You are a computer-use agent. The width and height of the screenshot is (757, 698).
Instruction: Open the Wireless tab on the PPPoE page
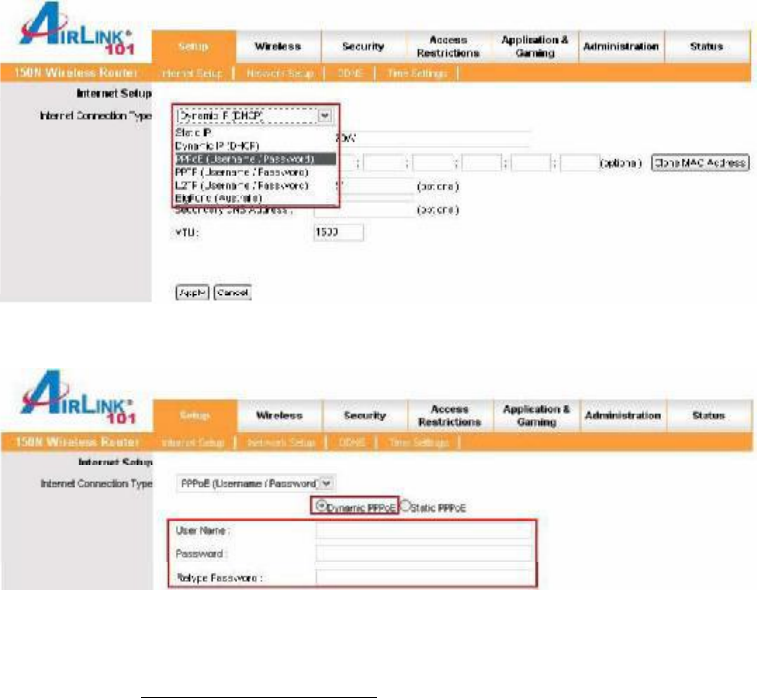pyautogui.click(x=280, y=415)
